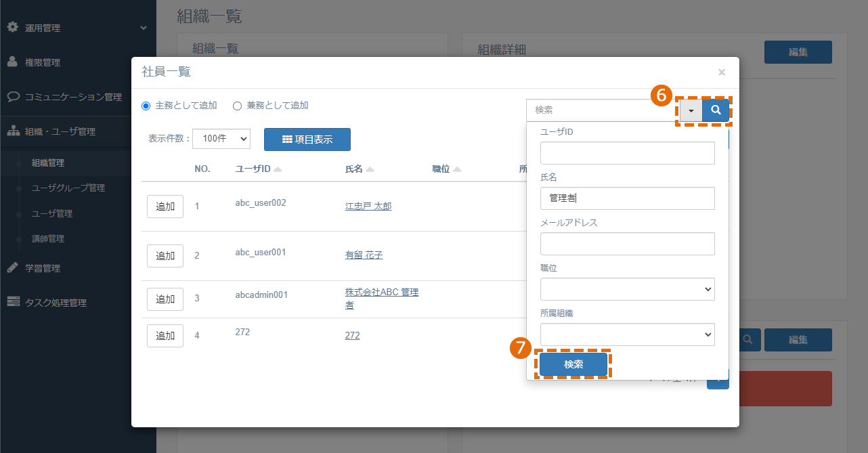Click the blue 検索 button
Image resolution: width=868 pixels, height=453 pixels.
(573, 364)
